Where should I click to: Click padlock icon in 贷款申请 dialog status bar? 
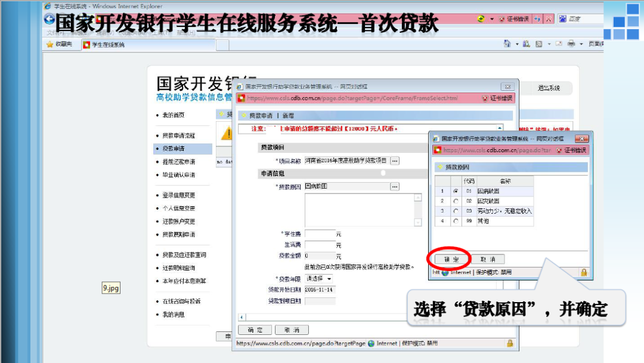pos(510,343)
